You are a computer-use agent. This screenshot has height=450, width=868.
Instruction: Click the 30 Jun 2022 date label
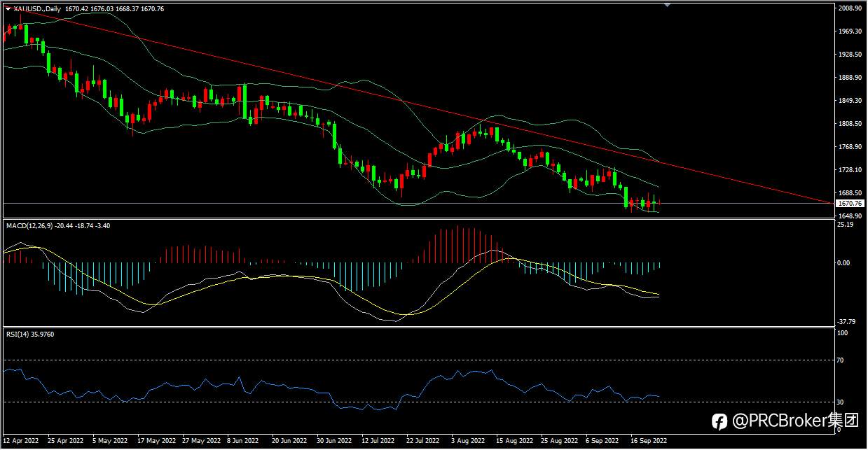[x=335, y=442]
